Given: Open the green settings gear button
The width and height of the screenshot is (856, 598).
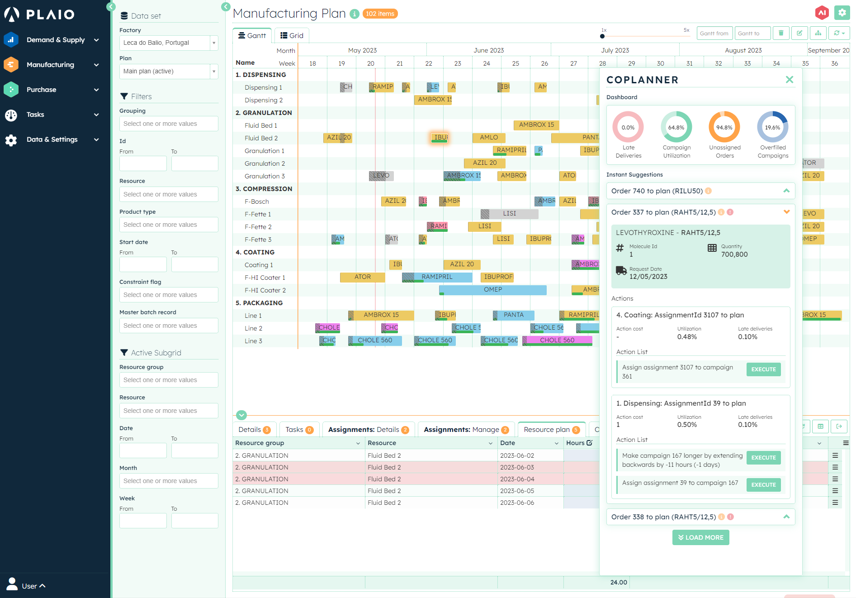Looking at the screenshot, I should pyautogui.click(x=842, y=13).
